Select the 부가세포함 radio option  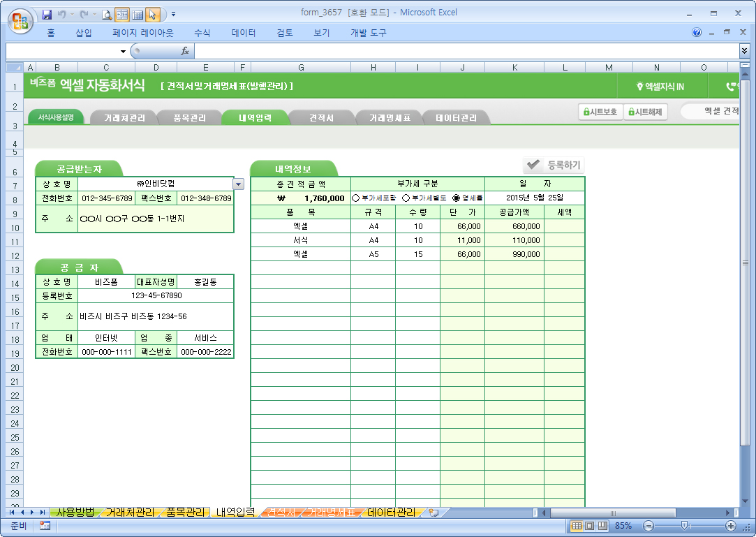coord(356,198)
